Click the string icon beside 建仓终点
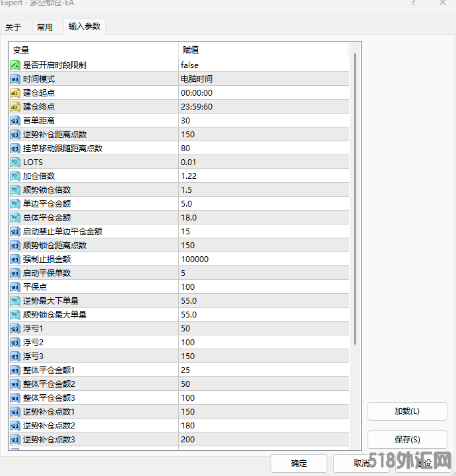 pos(15,106)
